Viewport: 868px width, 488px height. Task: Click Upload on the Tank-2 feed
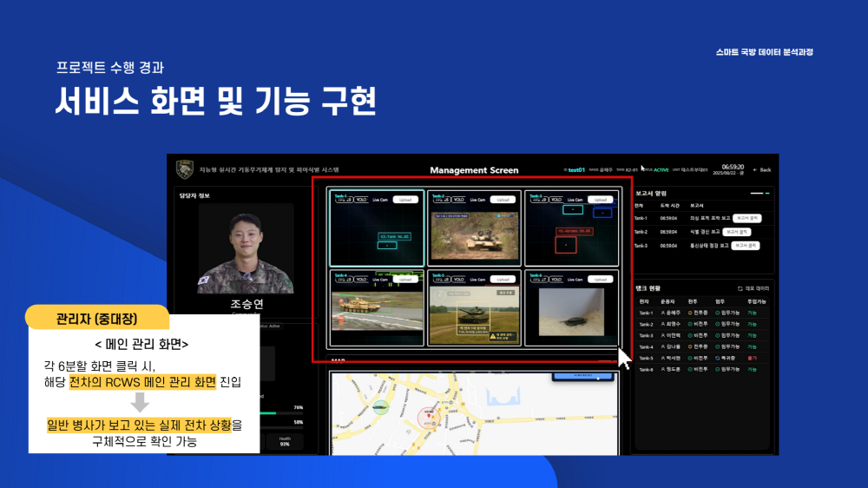click(x=503, y=200)
